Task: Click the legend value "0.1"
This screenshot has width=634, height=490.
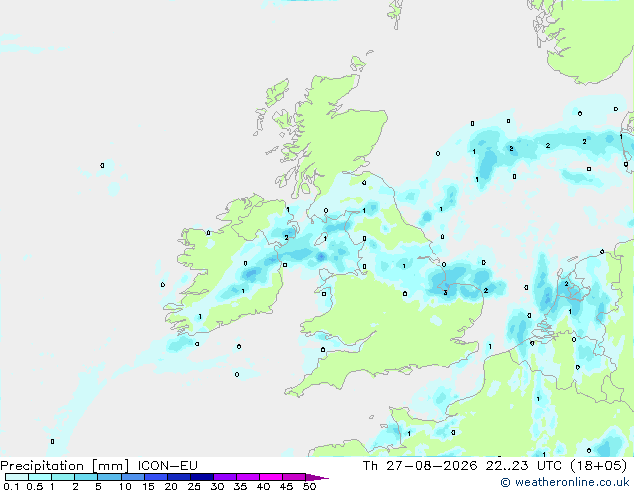Action: 11,486
